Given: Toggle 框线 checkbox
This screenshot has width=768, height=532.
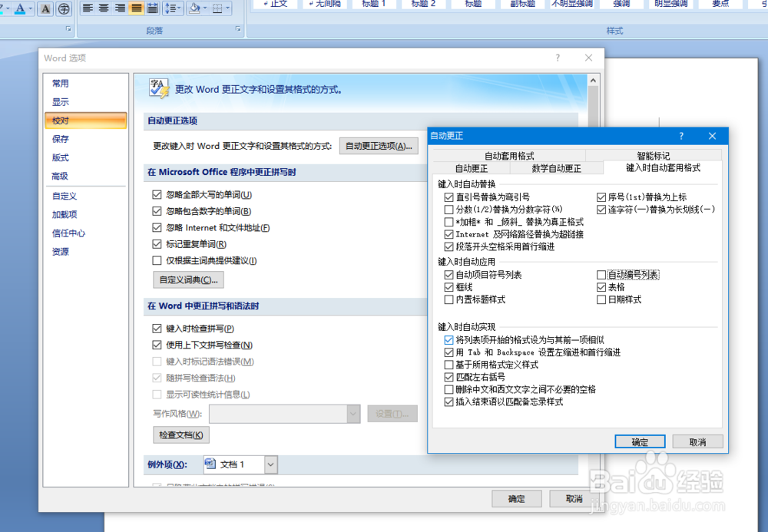Looking at the screenshot, I should click(449, 287).
